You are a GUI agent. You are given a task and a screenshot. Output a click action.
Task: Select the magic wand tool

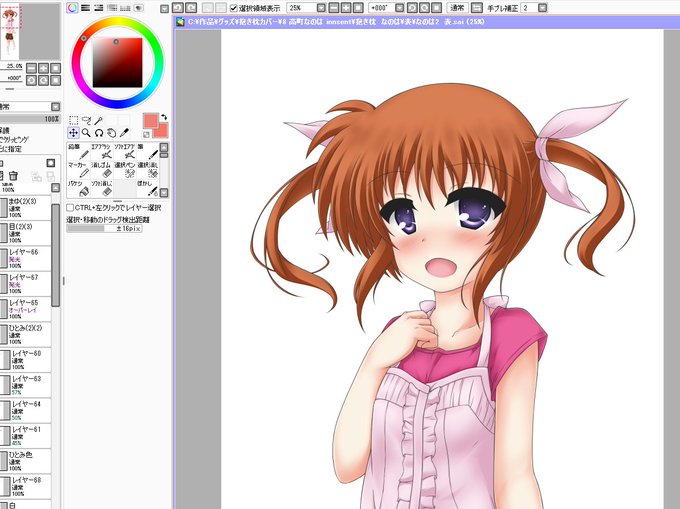[98, 120]
